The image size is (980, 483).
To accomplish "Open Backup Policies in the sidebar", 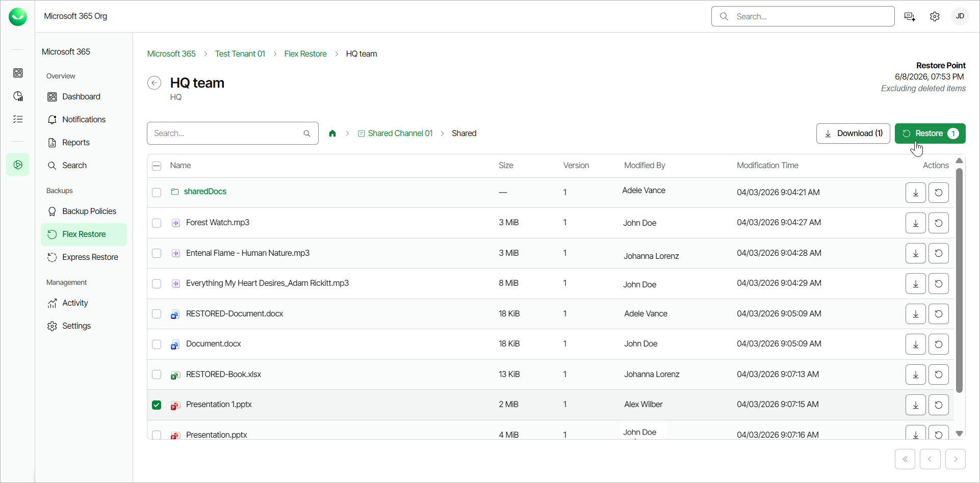I will coord(84,211).
